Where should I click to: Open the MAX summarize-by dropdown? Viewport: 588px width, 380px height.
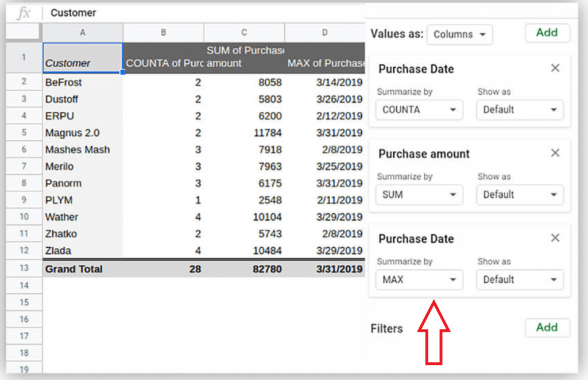[419, 280]
